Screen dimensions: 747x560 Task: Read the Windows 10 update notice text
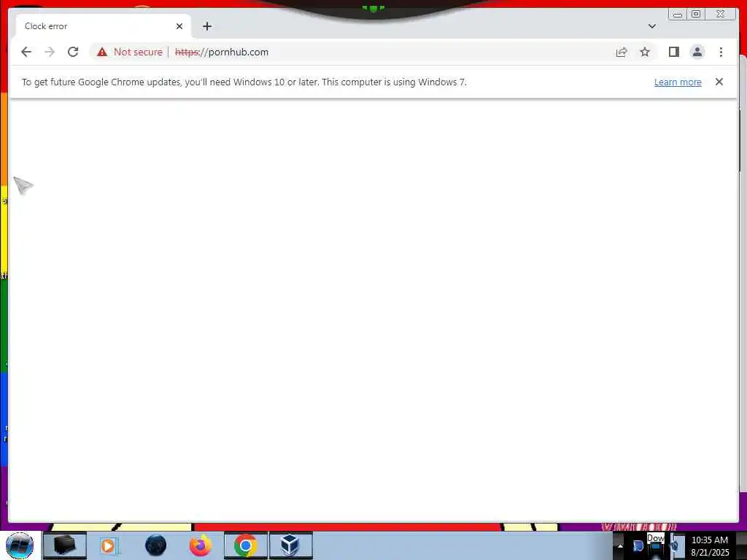click(x=244, y=82)
